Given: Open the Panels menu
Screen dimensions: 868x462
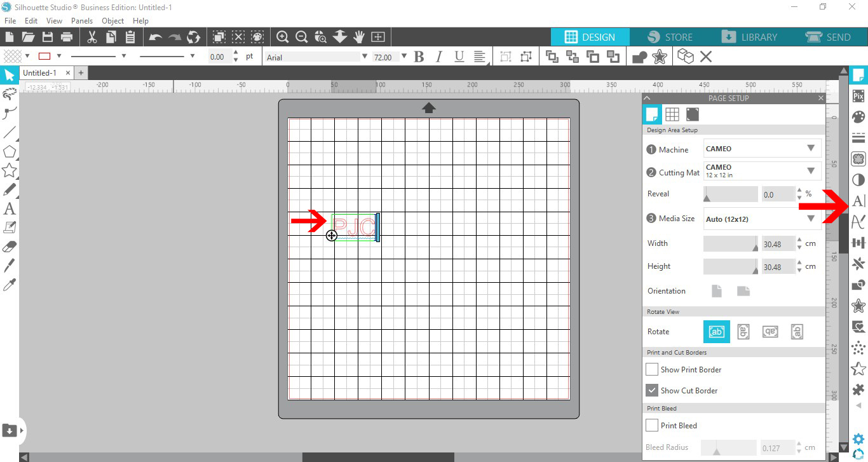Looking at the screenshot, I should [x=82, y=21].
